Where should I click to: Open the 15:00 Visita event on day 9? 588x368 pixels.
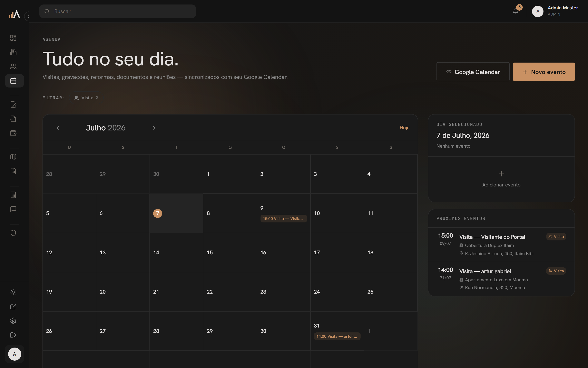click(284, 219)
